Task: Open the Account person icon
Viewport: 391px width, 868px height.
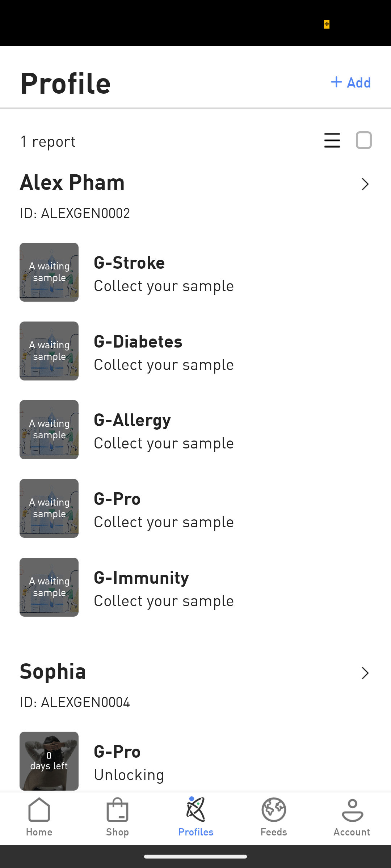Action: coord(352,809)
